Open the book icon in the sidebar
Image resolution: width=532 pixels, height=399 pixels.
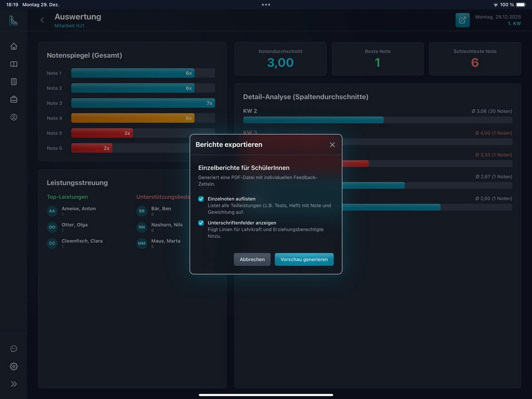point(14,64)
